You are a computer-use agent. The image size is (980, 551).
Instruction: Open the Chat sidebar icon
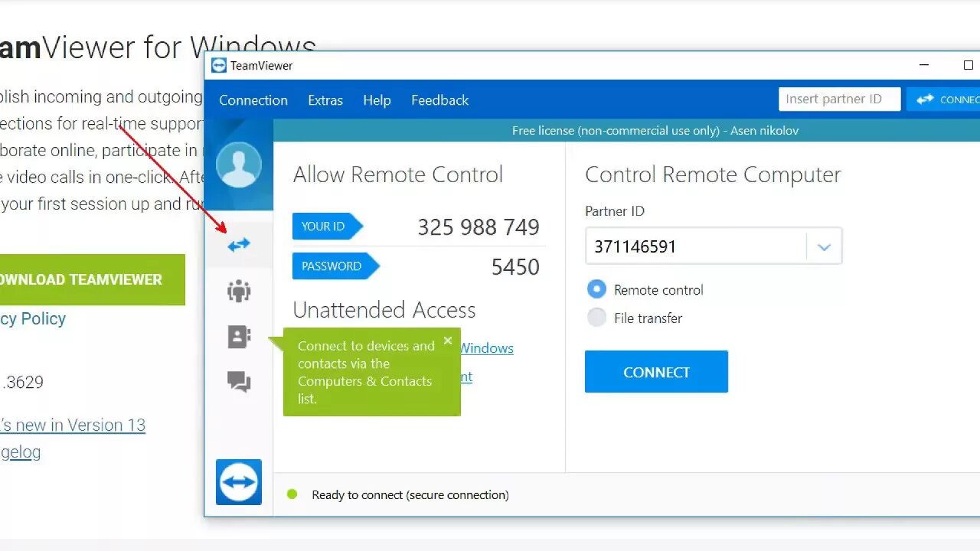pyautogui.click(x=239, y=381)
